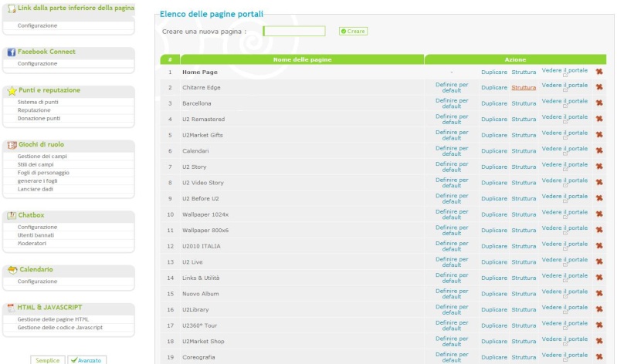Open generare i fogli
This screenshot has height=364, width=617.
click(x=37, y=180)
